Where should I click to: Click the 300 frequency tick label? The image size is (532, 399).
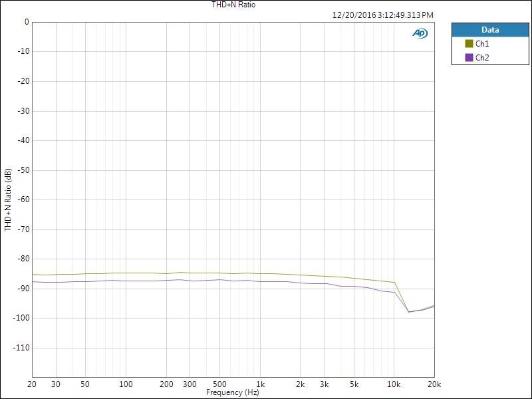pos(190,384)
